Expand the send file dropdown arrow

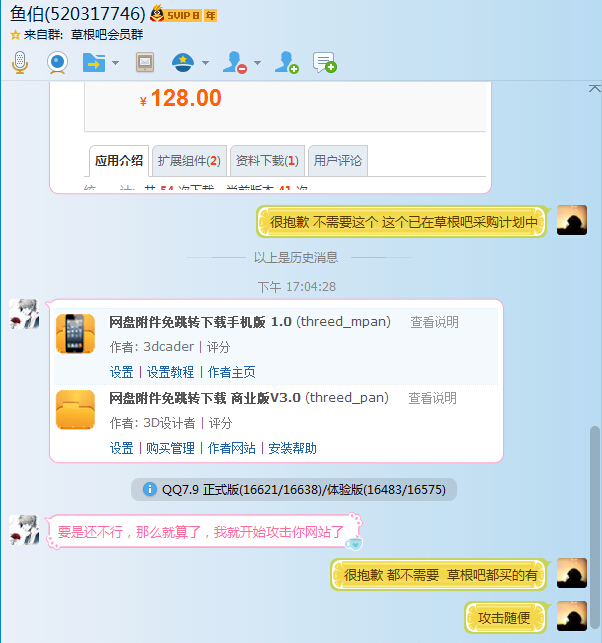click(x=115, y=63)
